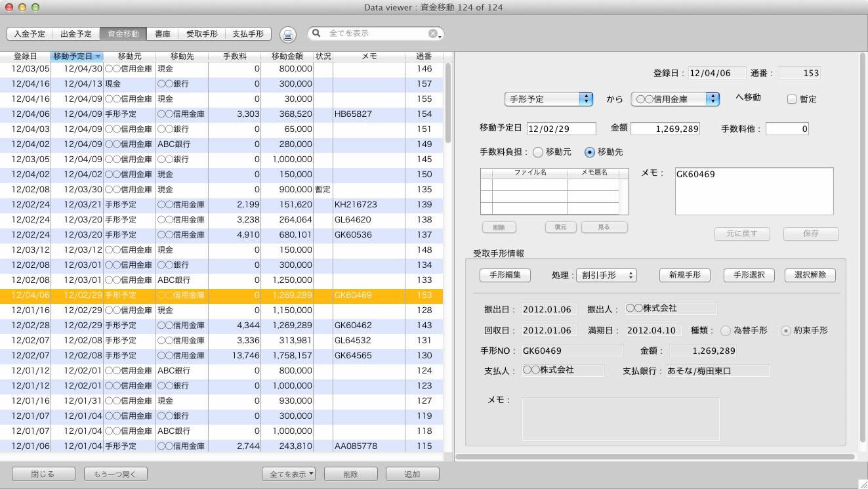Image resolution: width=868 pixels, height=489 pixels.
Task: Click the magnifying glass search icon
Action: click(317, 33)
